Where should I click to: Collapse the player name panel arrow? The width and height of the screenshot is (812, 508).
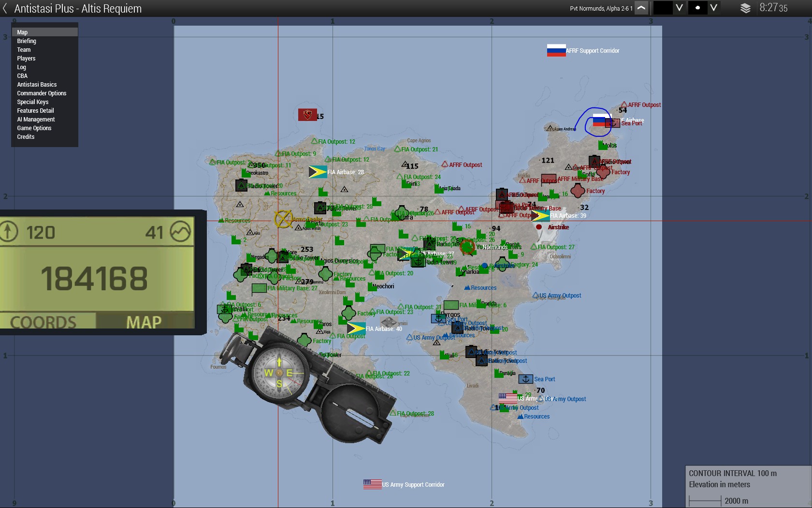641,8
